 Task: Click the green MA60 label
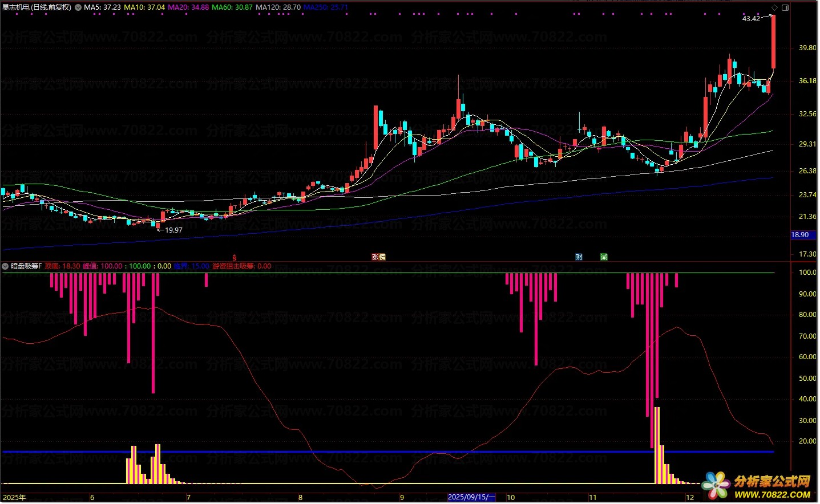(x=232, y=7)
